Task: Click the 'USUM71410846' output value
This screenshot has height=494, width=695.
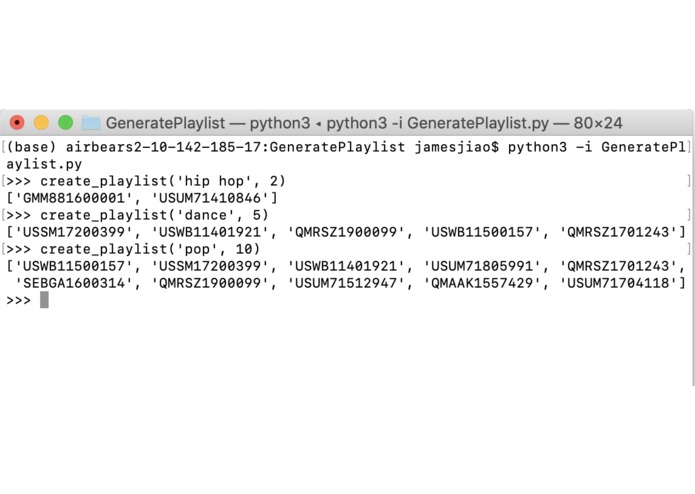Action: tap(210, 198)
